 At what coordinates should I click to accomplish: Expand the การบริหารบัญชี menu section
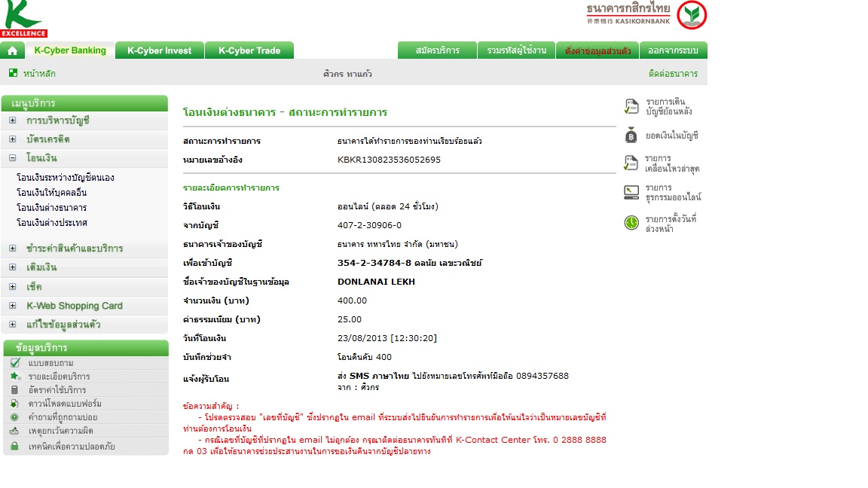tap(12, 120)
